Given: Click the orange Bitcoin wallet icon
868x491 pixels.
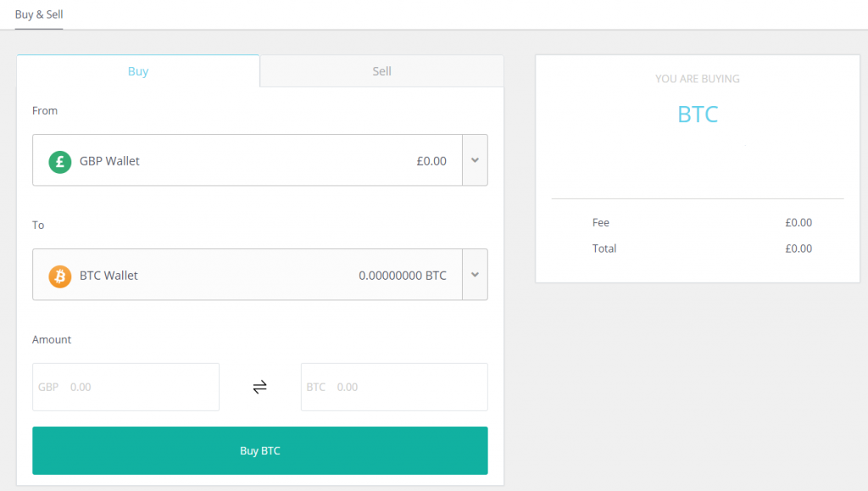Looking at the screenshot, I should tap(60, 276).
